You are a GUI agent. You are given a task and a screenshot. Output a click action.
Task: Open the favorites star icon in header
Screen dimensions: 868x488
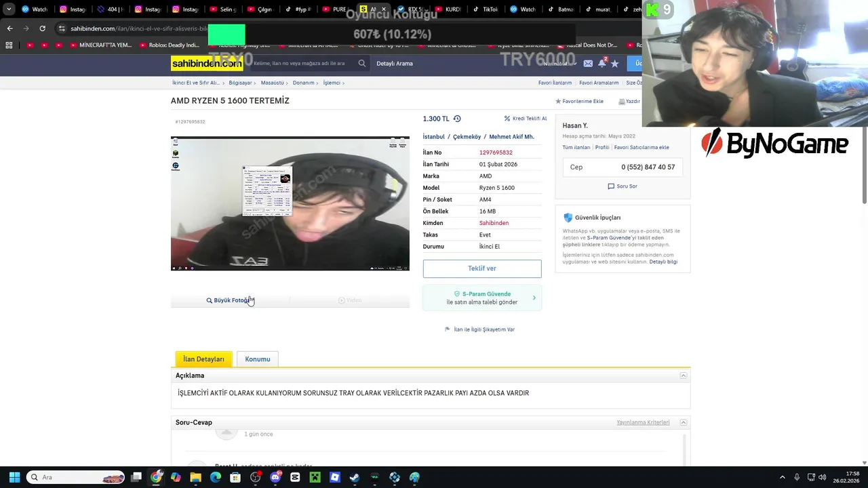[x=614, y=63]
